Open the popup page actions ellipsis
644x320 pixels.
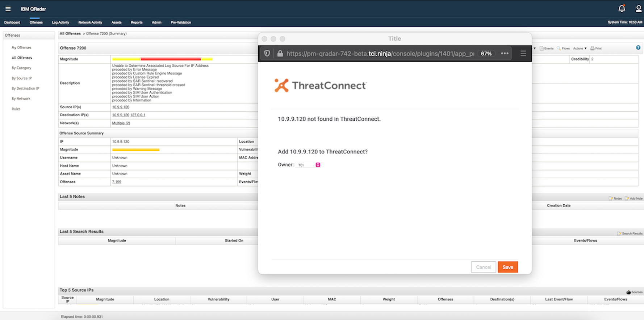pos(505,54)
